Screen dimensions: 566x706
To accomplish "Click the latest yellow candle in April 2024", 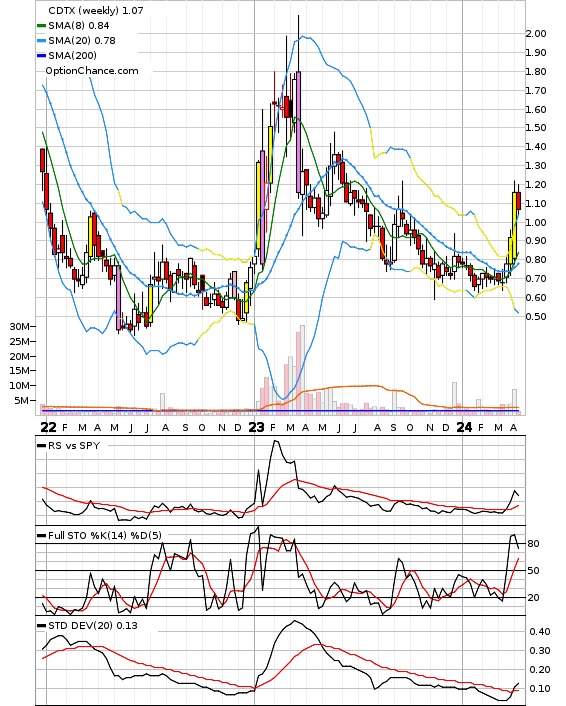I will 515,226.
